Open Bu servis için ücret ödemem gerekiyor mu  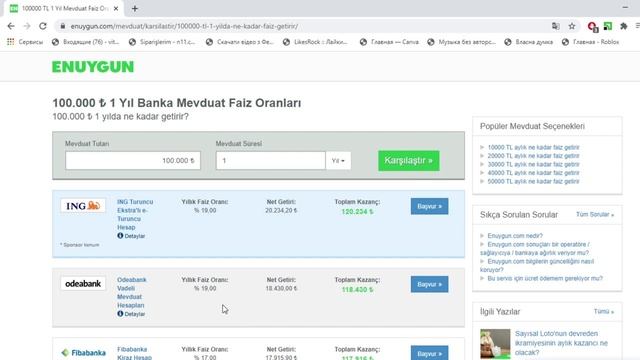pos(545,278)
